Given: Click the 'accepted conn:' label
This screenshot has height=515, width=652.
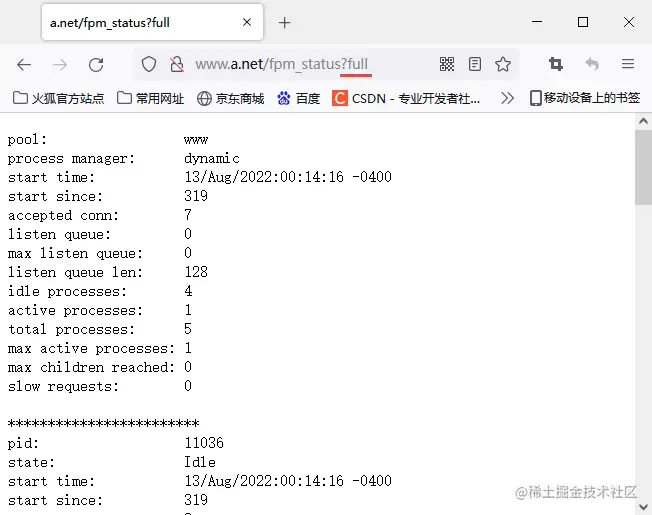Looking at the screenshot, I should click(x=63, y=215).
